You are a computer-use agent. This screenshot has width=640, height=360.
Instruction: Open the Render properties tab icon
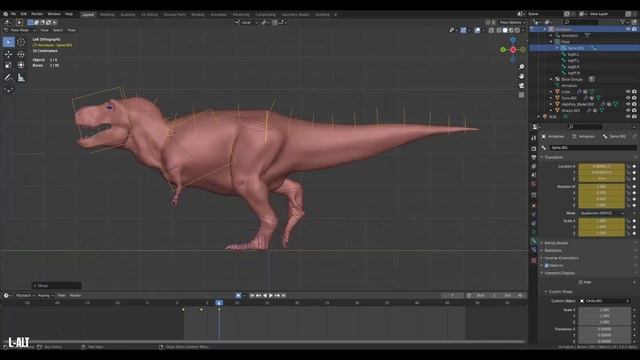533,149
